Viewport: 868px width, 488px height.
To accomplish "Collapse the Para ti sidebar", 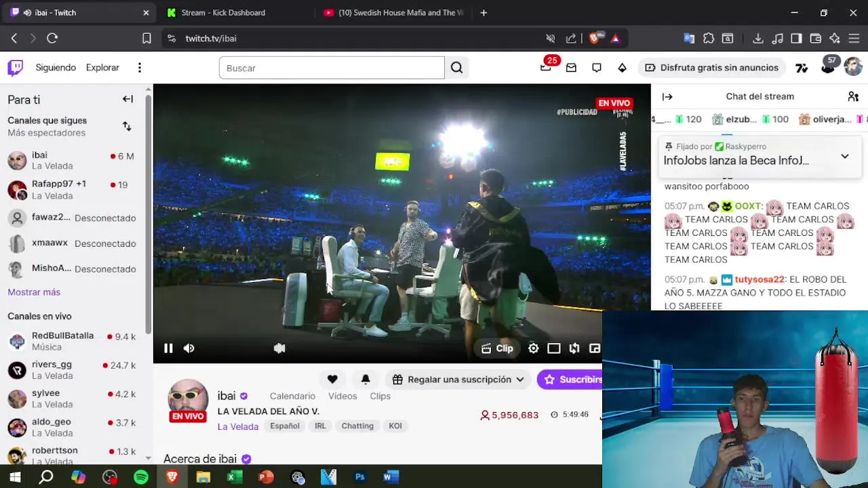I will click(x=127, y=99).
